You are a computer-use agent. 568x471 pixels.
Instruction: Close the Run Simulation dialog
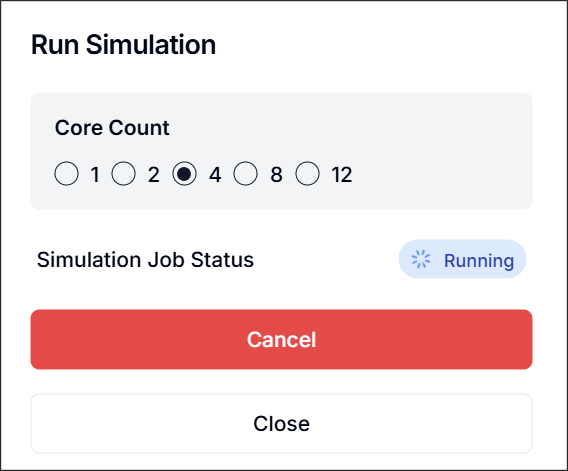click(x=281, y=424)
